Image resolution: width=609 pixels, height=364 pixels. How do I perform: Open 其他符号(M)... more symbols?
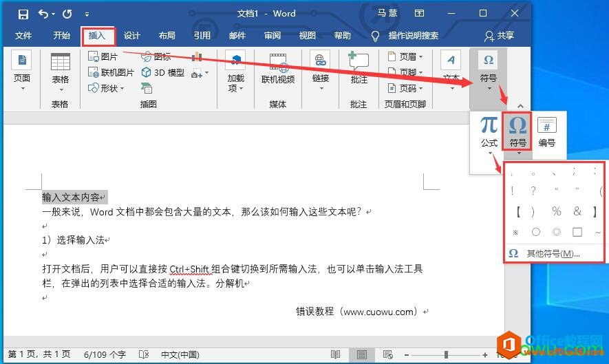pos(554,254)
